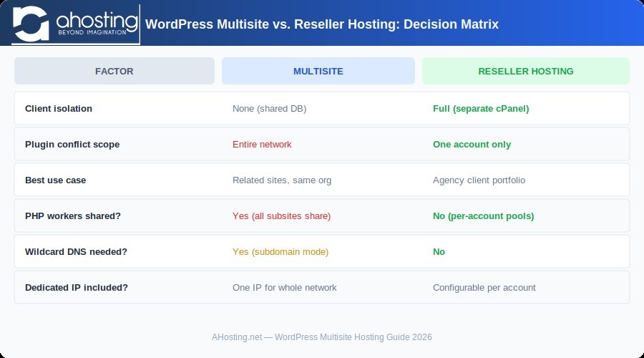The height and width of the screenshot is (358, 644).
Task: Click the 'Entire network' cell
Action: [262, 144]
